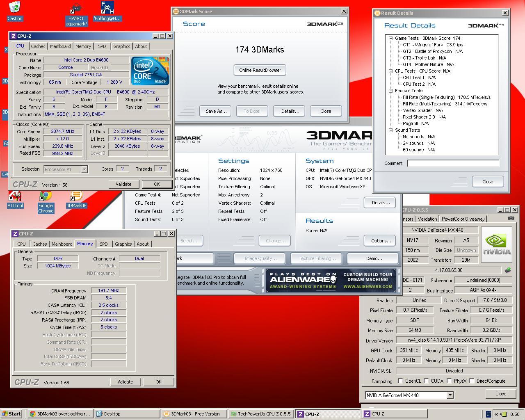Switch to the Validation tab in GPU-Z
This screenshot has height=420, width=525.
pos(427,219)
